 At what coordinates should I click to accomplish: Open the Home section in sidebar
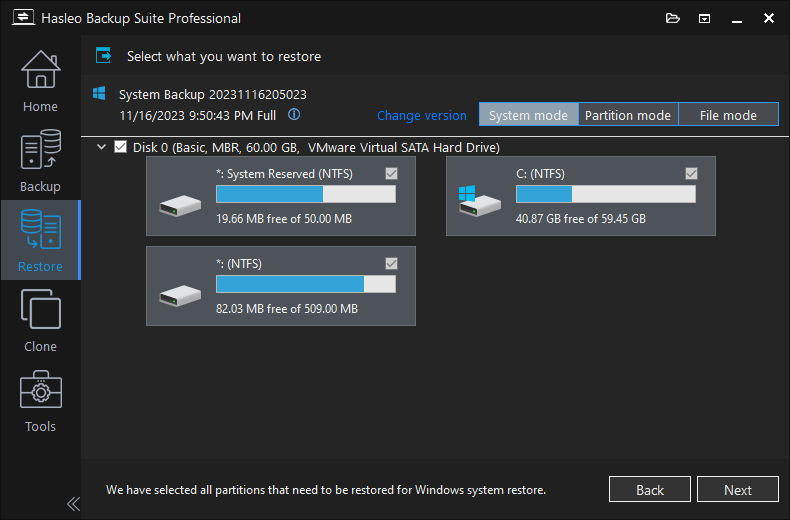(x=40, y=81)
